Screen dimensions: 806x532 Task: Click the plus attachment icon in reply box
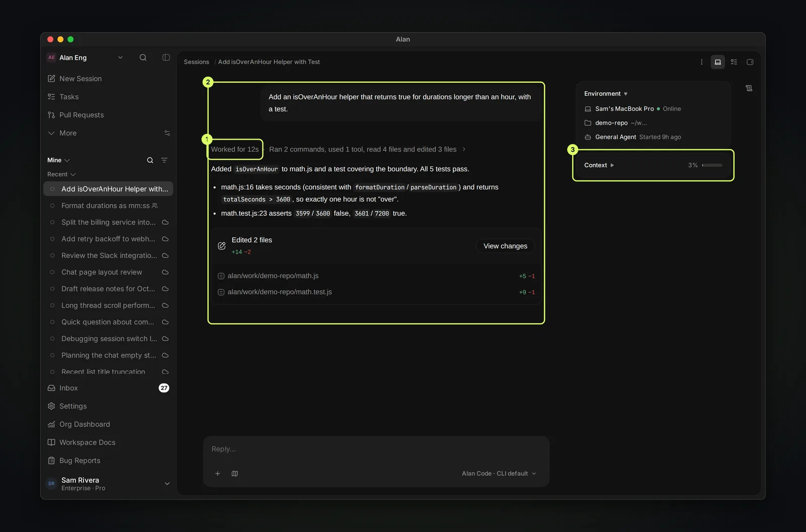(x=218, y=474)
